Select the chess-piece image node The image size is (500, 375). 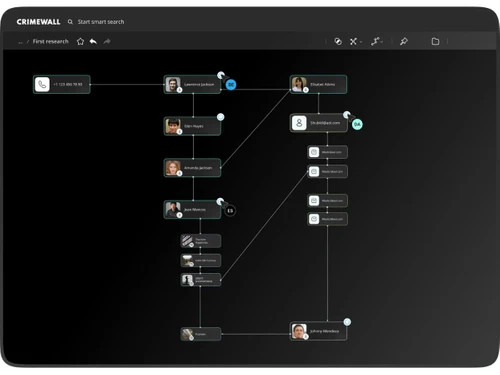(201, 280)
